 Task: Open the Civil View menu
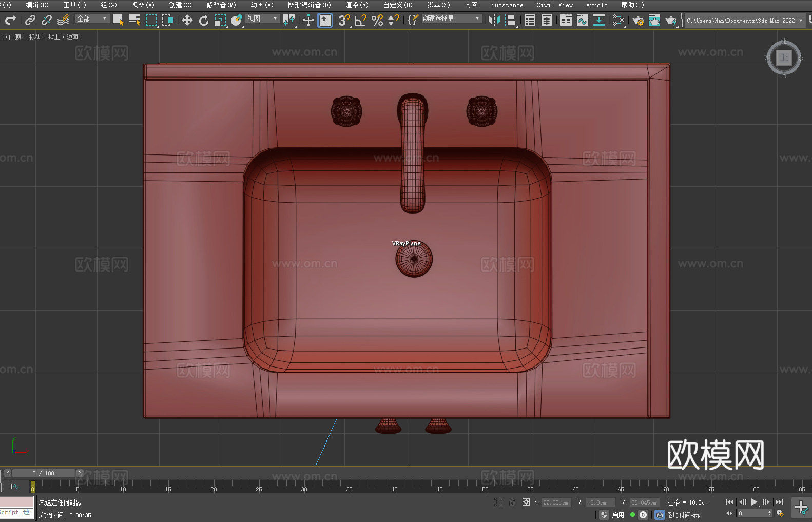pyautogui.click(x=554, y=5)
